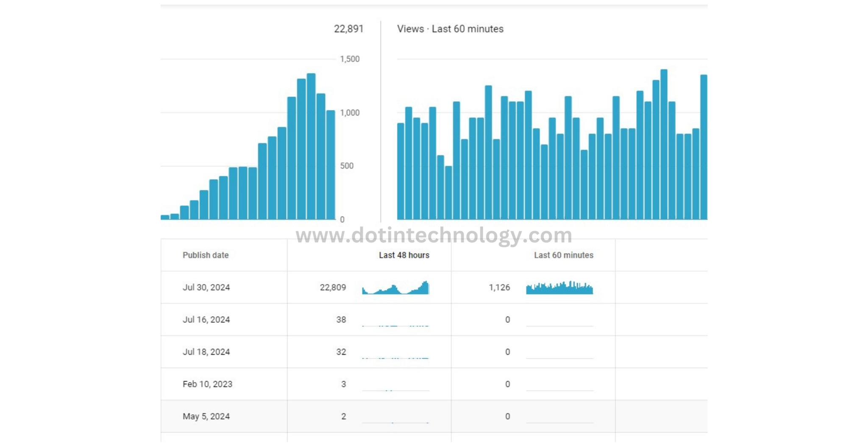Click the 48-hour sparkline for Jul 16, 2024
Viewport: 868px width, 443px height.
tap(395, 325)
